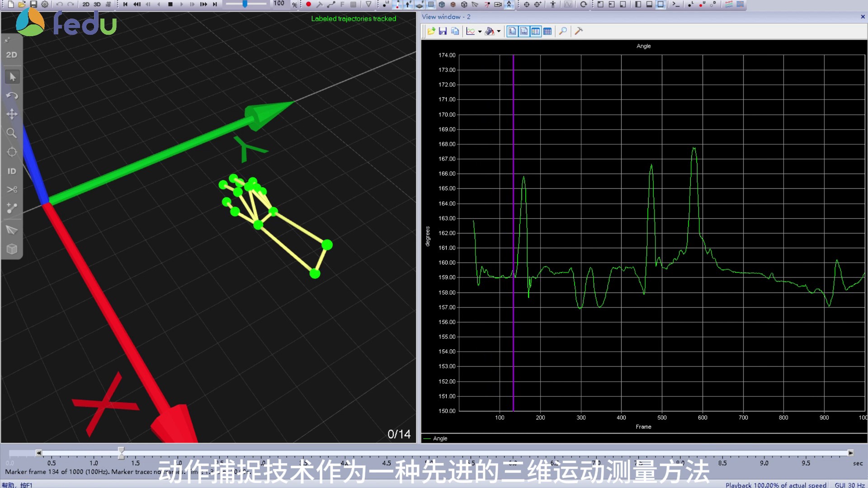Viewport: 868px width, 488px height.
Task: Click the 3D view button in top toolbar
Action: (x=97, y=5)
